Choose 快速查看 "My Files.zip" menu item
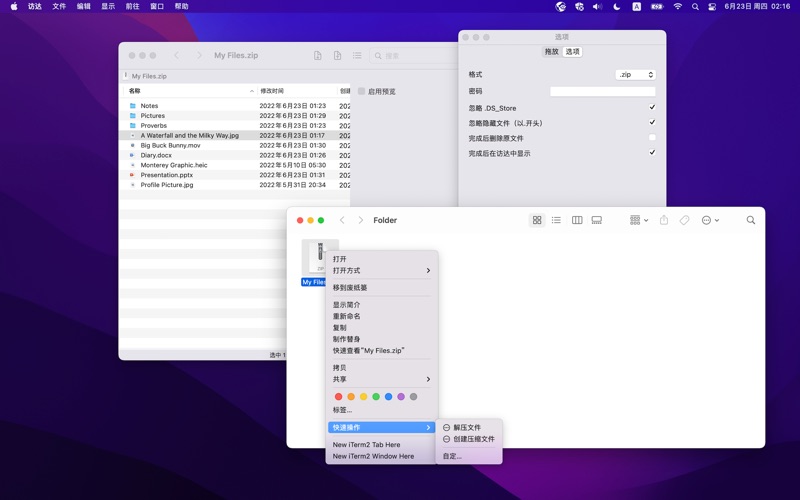Image resolution: width=800 pixels, height=500 pixels. (382, 351)
